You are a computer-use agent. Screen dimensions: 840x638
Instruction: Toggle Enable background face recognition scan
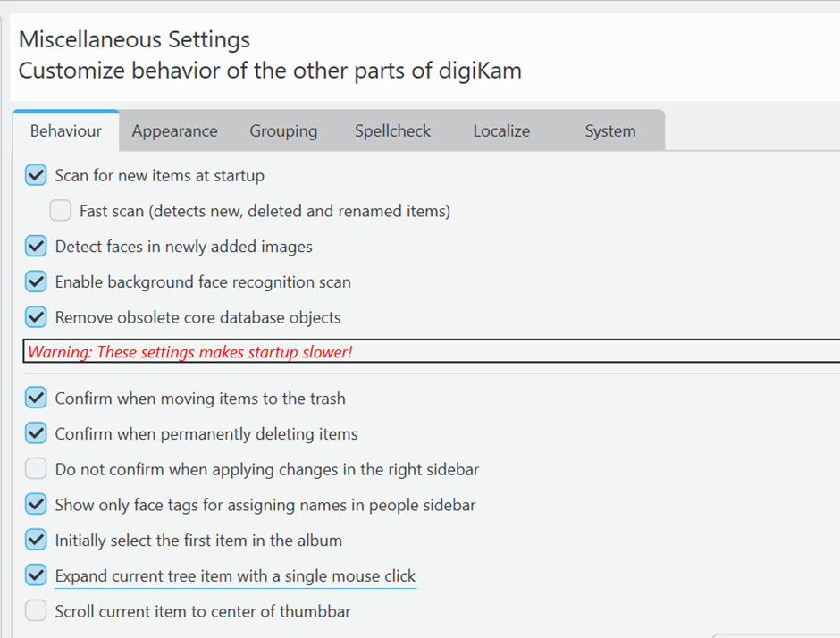(x=36, y=281)
